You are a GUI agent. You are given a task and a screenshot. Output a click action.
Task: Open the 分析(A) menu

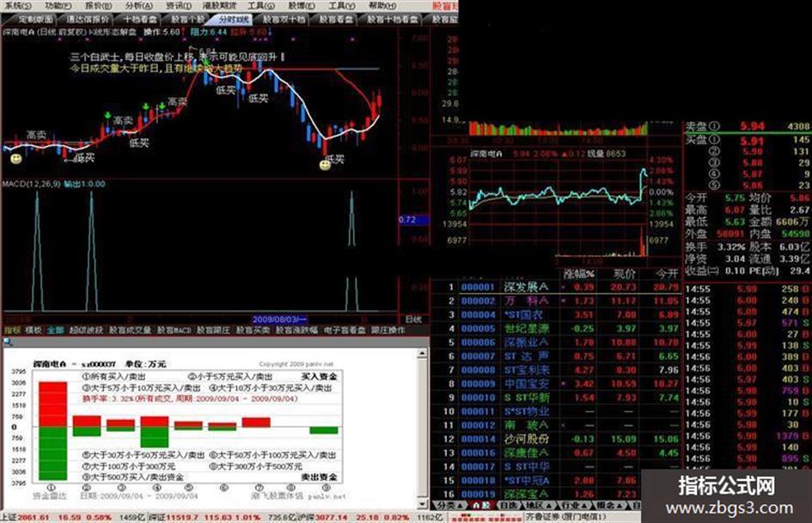(x=139, y=6)
